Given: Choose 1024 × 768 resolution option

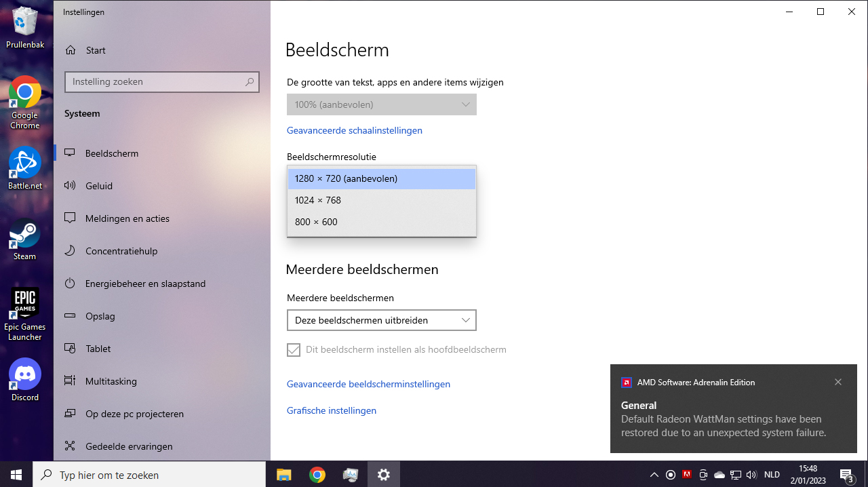Looking at the screenshot, I should pos(382,200).
